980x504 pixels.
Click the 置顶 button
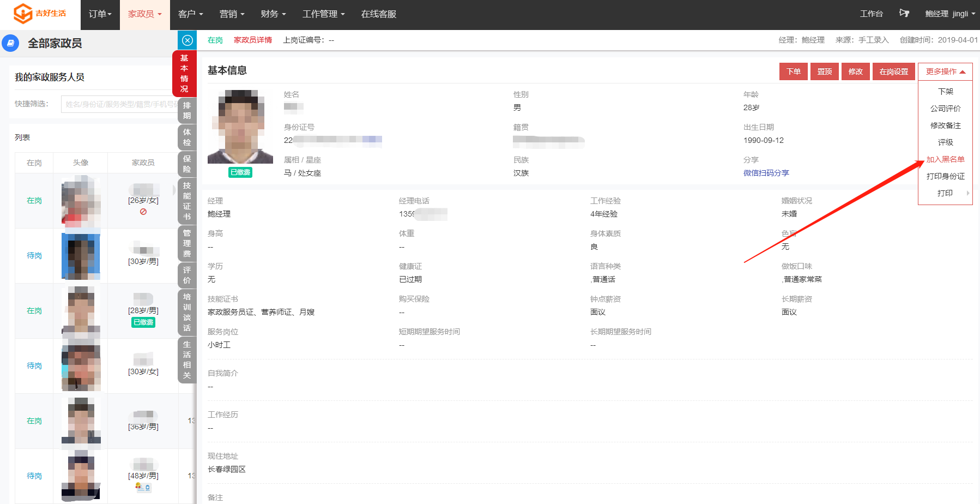[825, 71]
